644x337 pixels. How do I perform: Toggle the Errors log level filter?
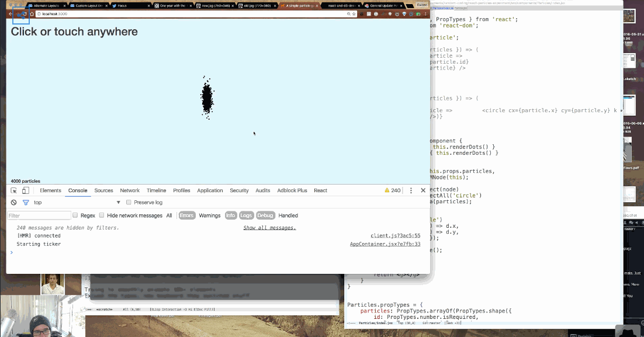186,216
